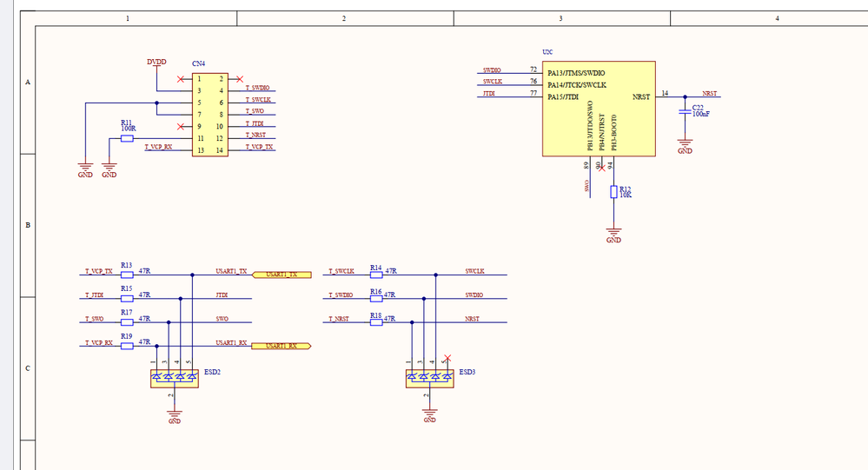868x470 pixels.
Task: Select T_SWDIO net label at CN4 pin 4
Action: pyautogui.click(x=257, y=88)
